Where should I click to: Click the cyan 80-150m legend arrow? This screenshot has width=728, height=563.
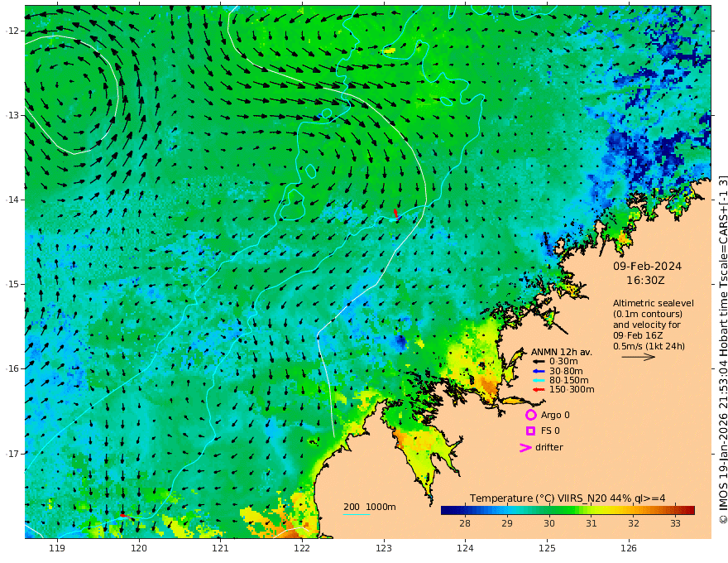click(x=539, y=381)
